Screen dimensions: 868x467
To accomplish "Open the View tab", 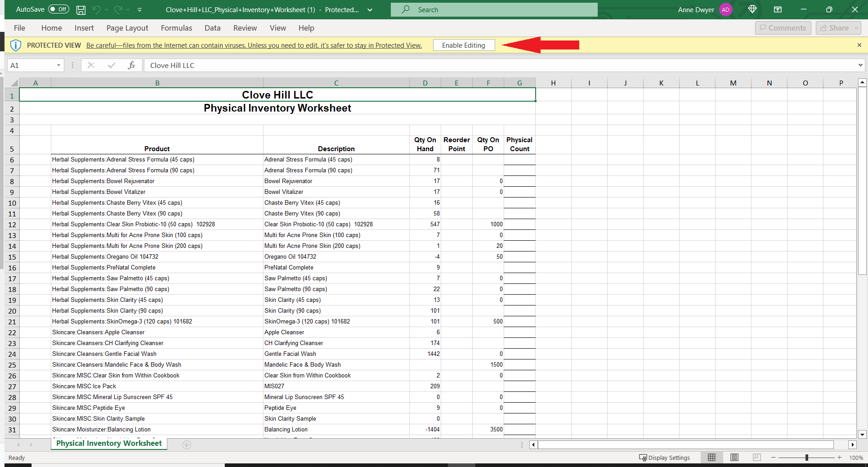I will pyautogui.click(x=278, y=28).
